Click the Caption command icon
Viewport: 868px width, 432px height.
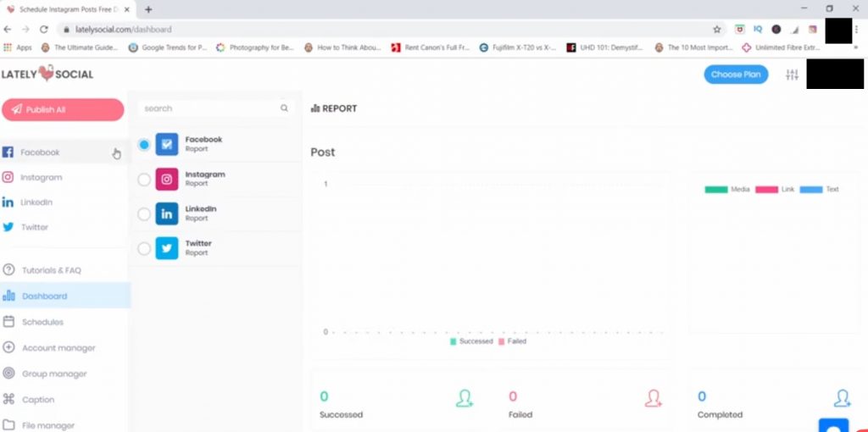pos(8,399)
